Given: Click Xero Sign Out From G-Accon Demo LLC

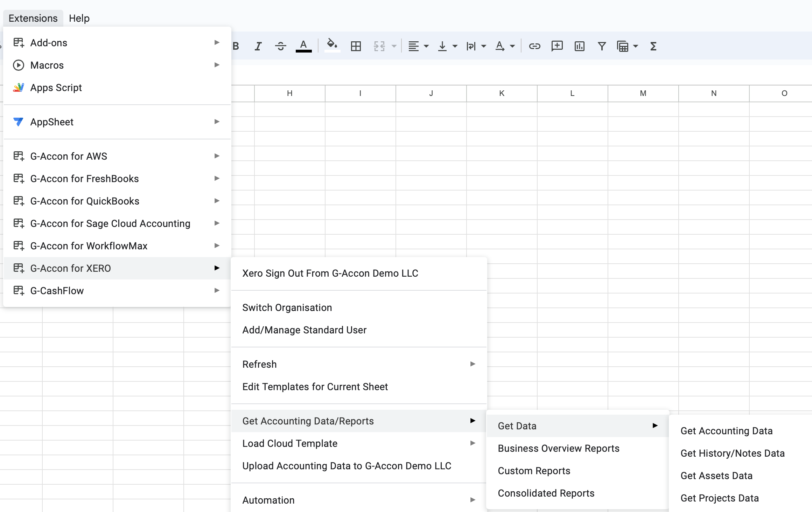Looking at the screenshot, I should 359,273.
